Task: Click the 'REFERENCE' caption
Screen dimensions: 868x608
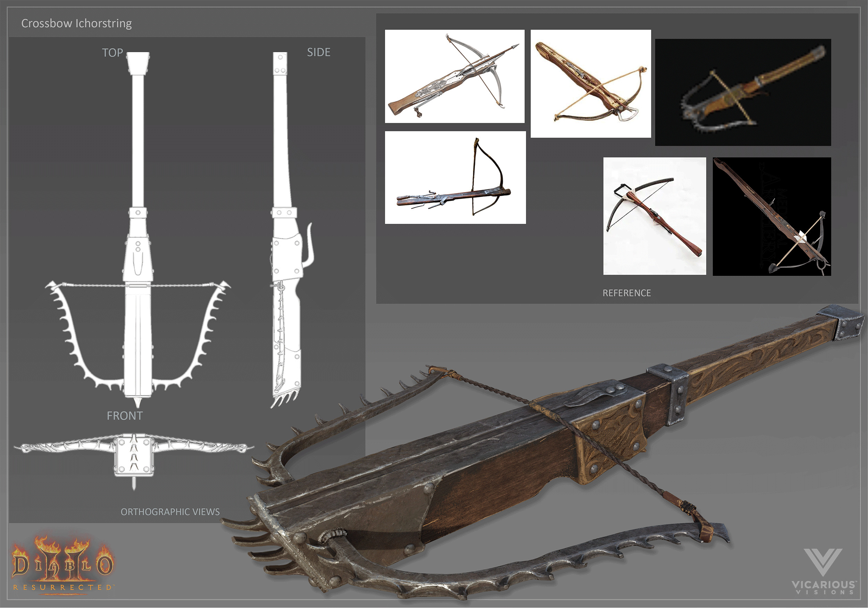Action: pyautogui.click(x=627, y=293)
